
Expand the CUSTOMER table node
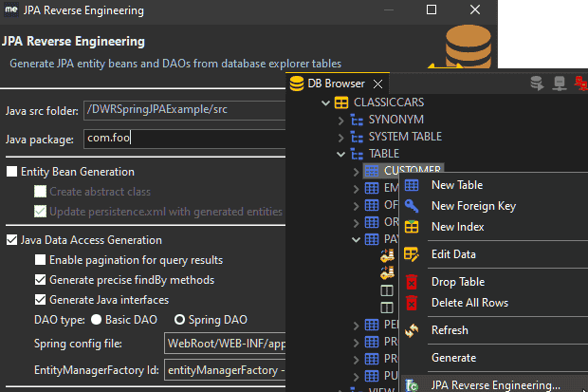[x=357, y=172]
